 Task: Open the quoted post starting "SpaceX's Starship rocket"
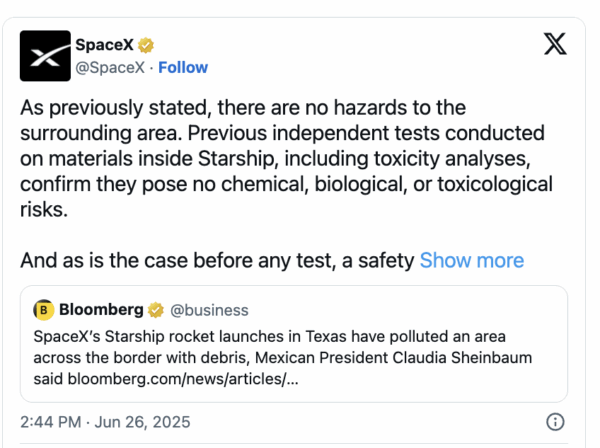tap(290, 336)
